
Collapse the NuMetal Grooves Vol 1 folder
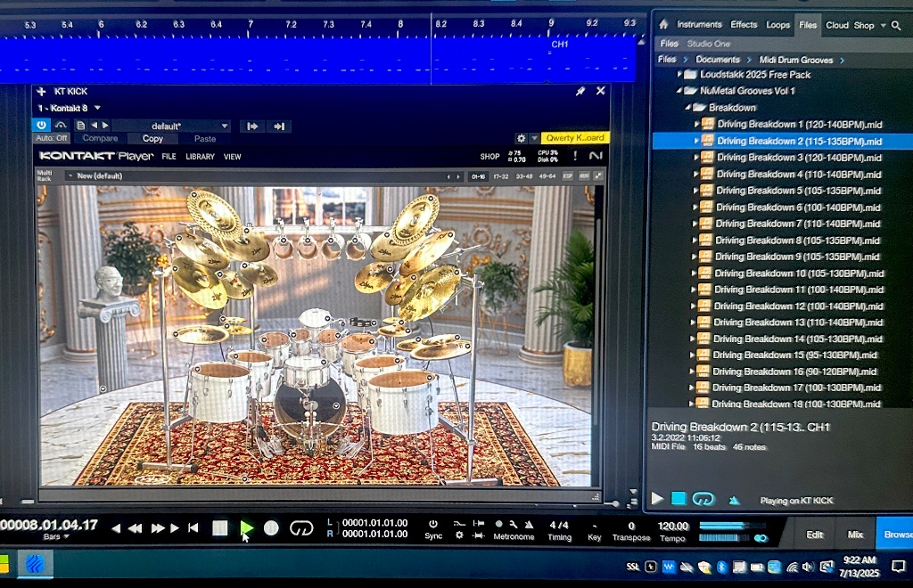tap(679, 91)
